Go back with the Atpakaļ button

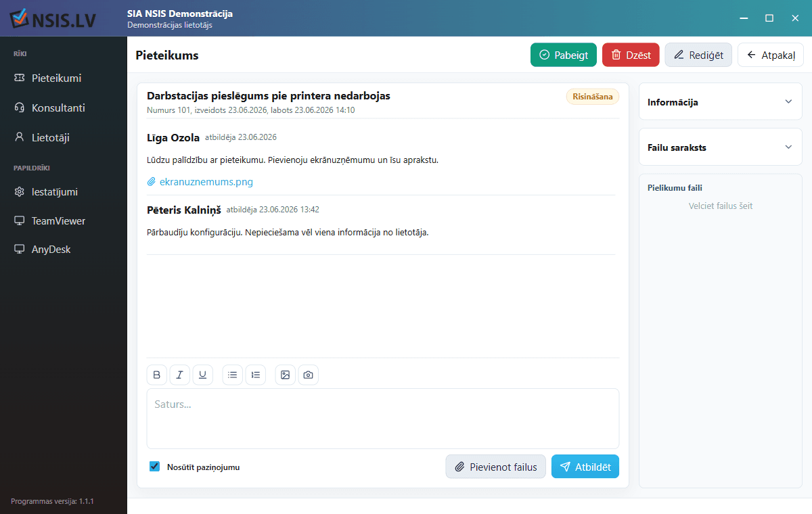771,55
